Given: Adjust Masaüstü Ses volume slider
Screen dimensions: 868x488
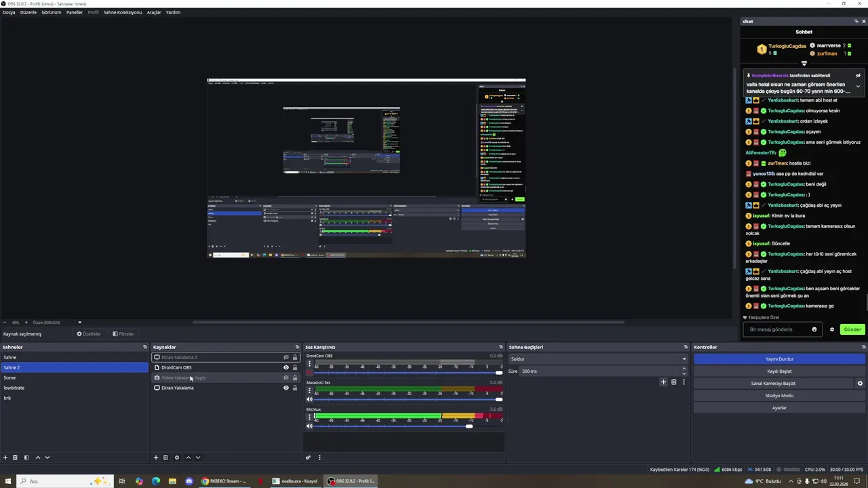Looking at the screenshot, I should coord(499,399).
